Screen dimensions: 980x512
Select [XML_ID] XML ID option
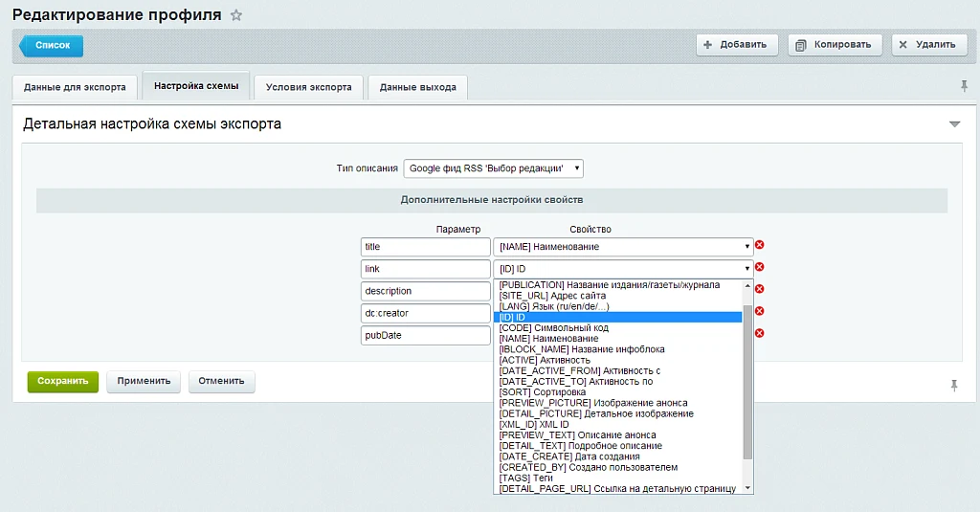tap(617, 424)
